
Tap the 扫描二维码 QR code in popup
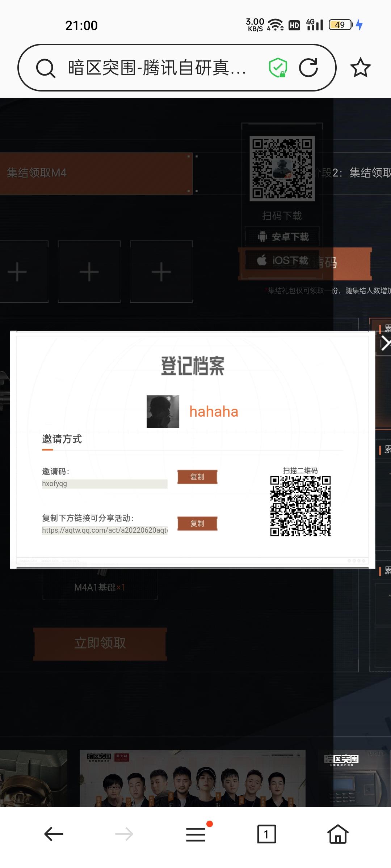(300, 506)
